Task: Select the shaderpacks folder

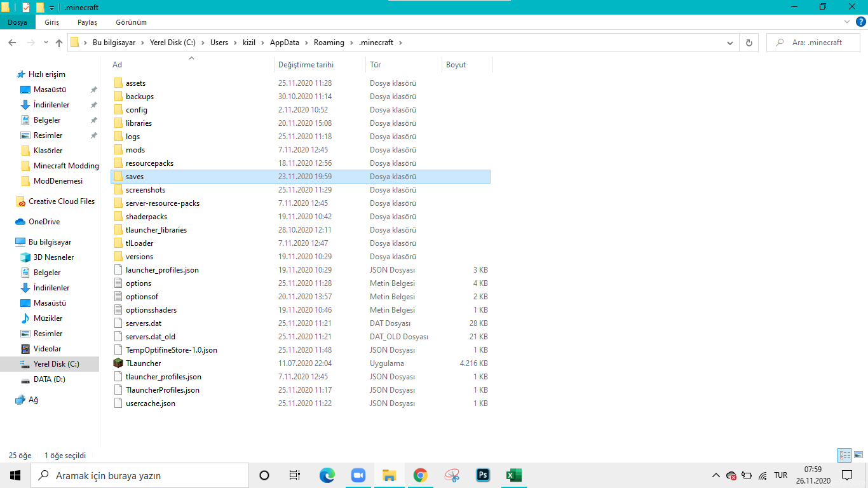Action: pyautogui.click(x=146, y=217)
